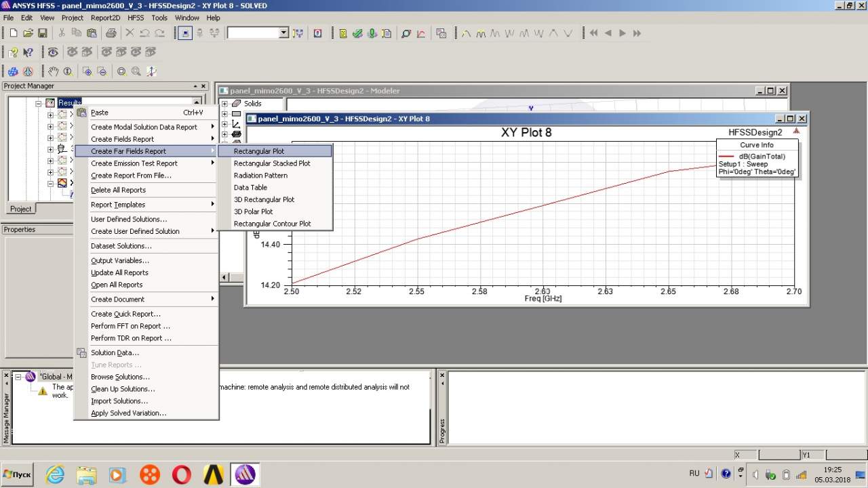Image resolution: width=868 pixels, height=488 pixels.
Task: Click the Open folder toolbar icon
Action: (28, 33)
